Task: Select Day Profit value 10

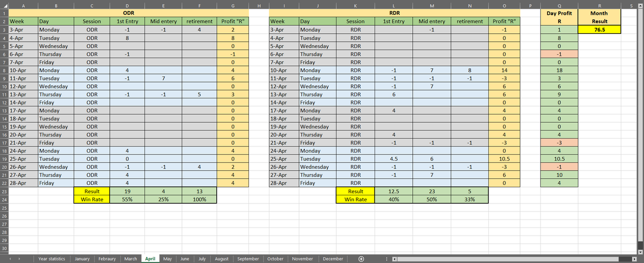Action: 559,175
